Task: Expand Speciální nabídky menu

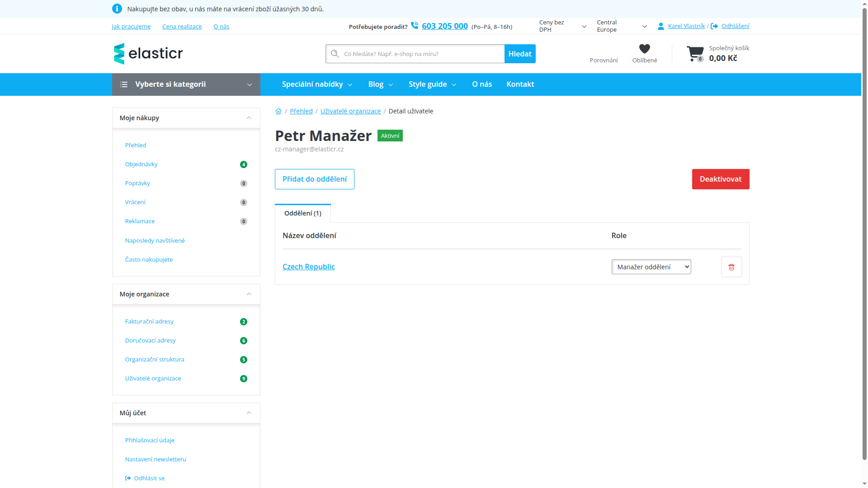Action: pyautogui.click(x=317, y=84)
